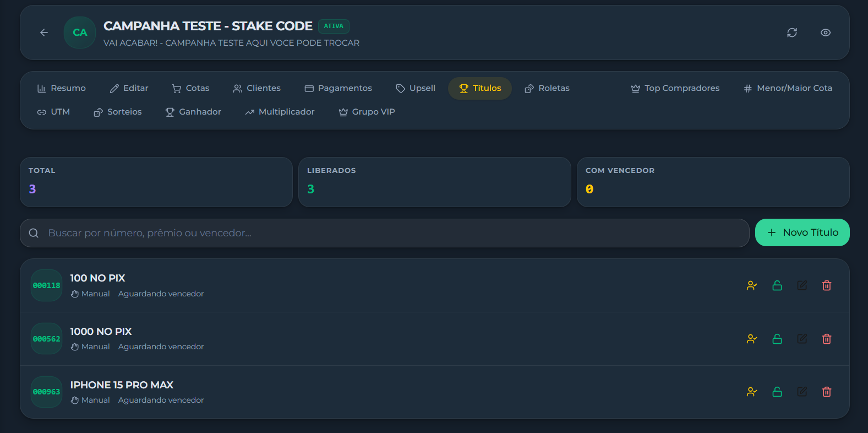Go to the Clientes tab
This screenshot has height=433, width=868.
256,88
